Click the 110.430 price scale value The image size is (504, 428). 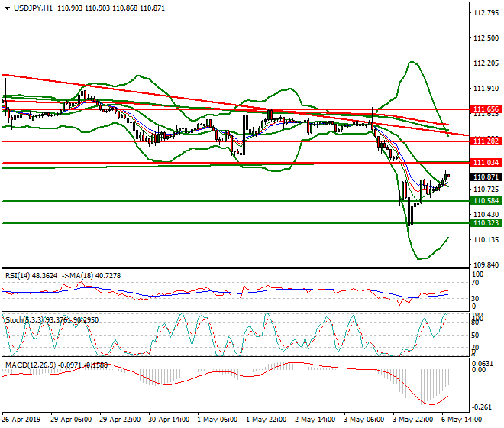(x=486, y=214)
